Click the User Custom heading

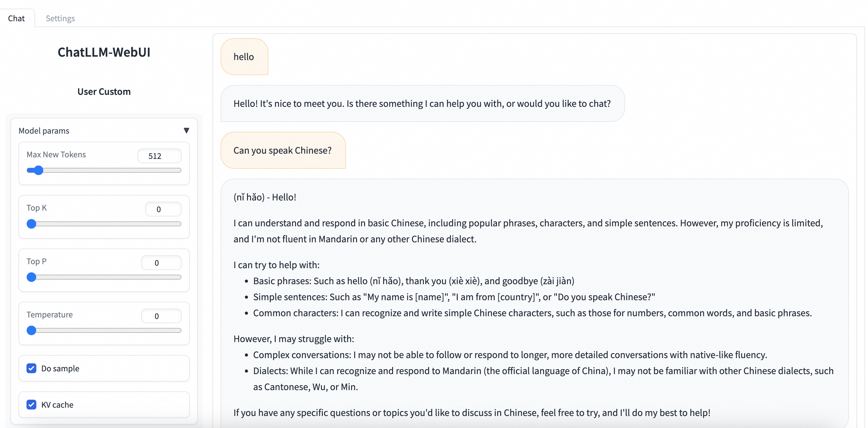coord(104,91)
